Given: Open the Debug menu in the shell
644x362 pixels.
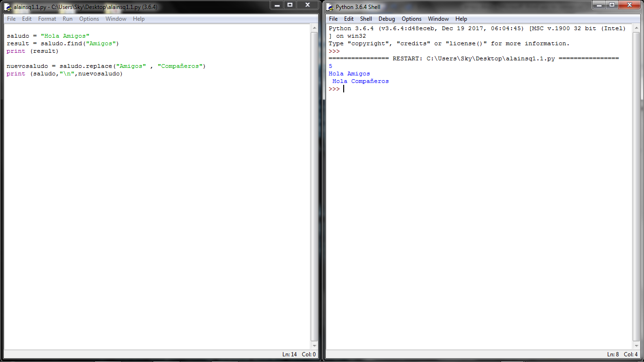Looking at the screenshot, I should [x=387, y=19].
